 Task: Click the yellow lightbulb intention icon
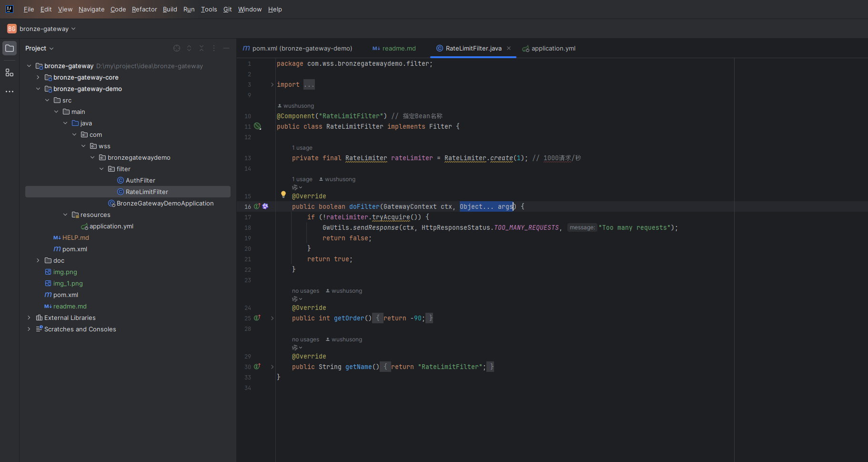(x=283, y=195)
